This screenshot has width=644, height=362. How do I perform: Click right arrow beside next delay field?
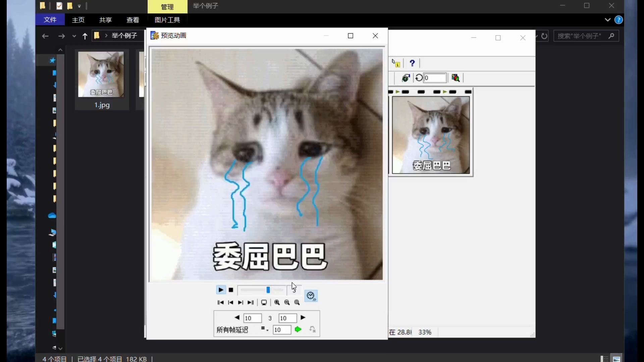click(x=303, y=317)
